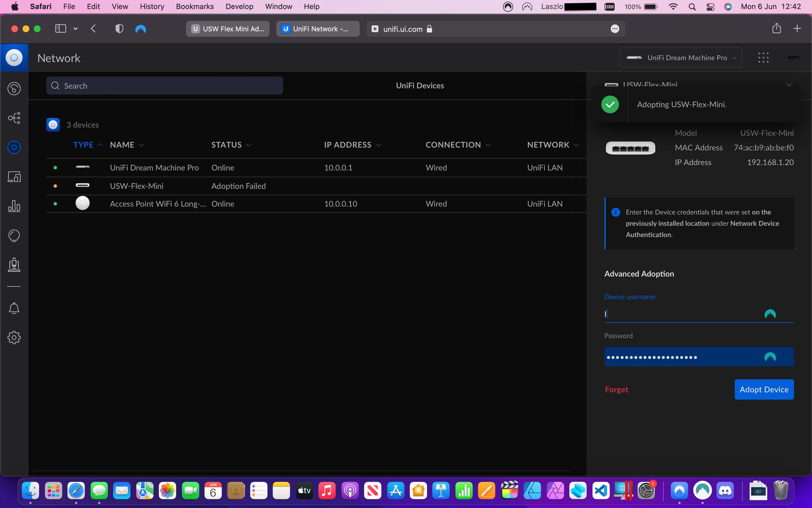
Task: Open Client Devices sidebar icon
Action: (14, 177)
